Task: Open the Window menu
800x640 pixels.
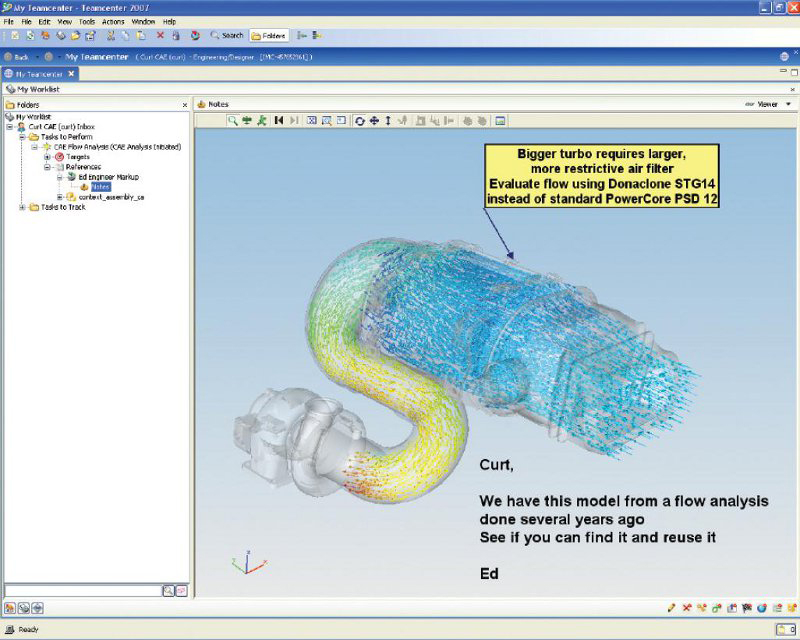Action: pyautogui.click(x=143, y=22)
